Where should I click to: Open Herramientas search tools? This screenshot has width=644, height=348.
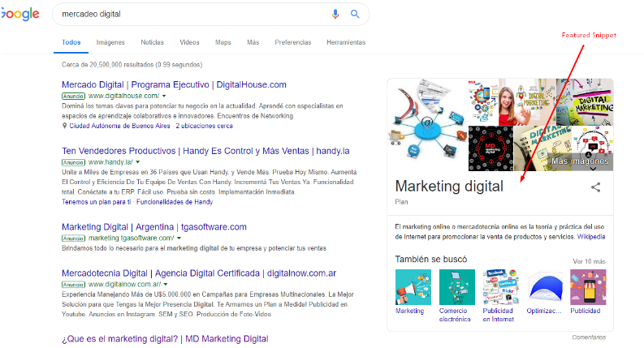click(x=346, y=42)
